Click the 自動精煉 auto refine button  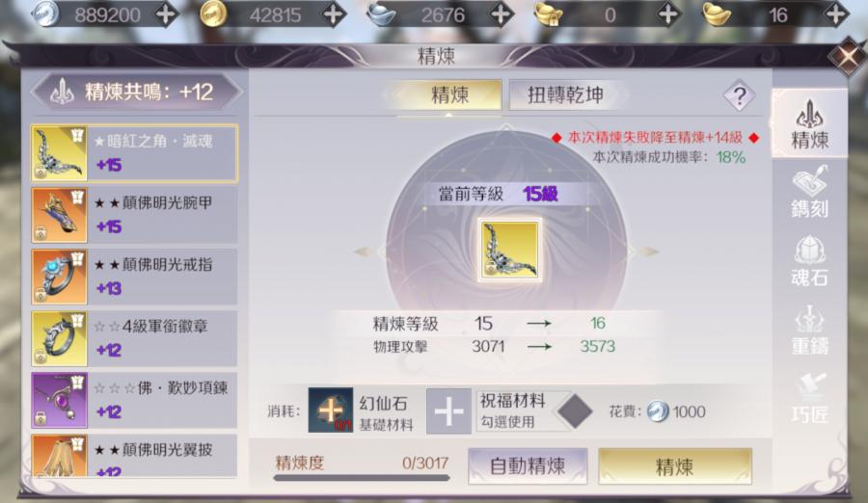pos(528,466)
